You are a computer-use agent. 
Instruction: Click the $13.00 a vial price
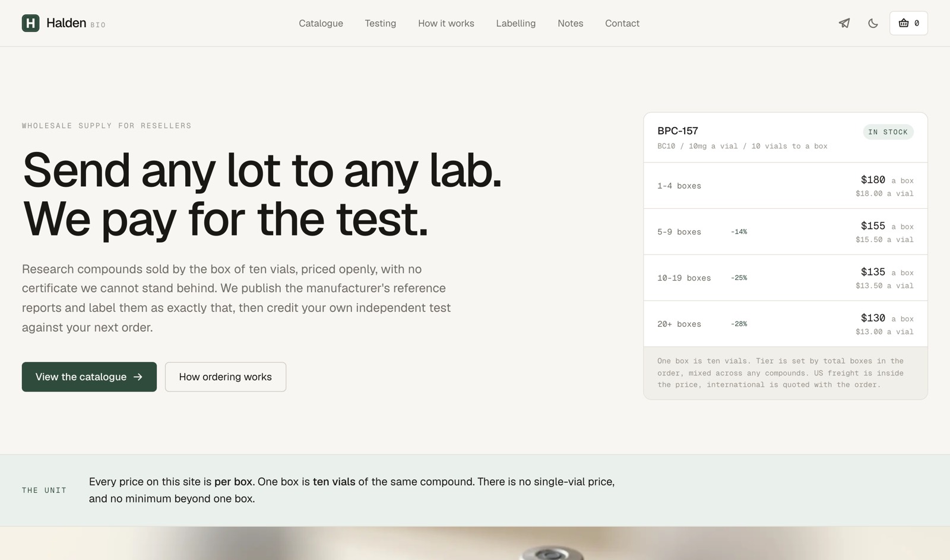coord(884,332)
